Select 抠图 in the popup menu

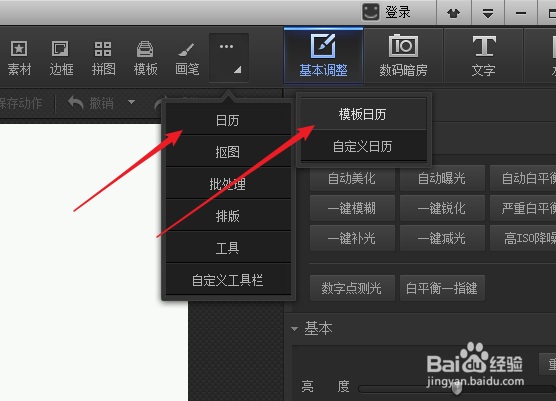pos(228,152)
